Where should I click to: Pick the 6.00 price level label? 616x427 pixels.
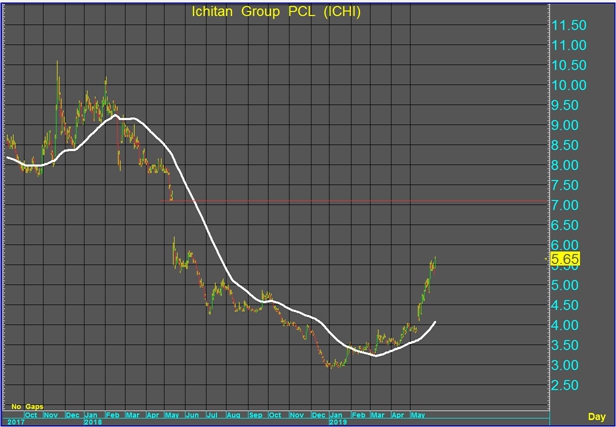[x=565, y=245]
